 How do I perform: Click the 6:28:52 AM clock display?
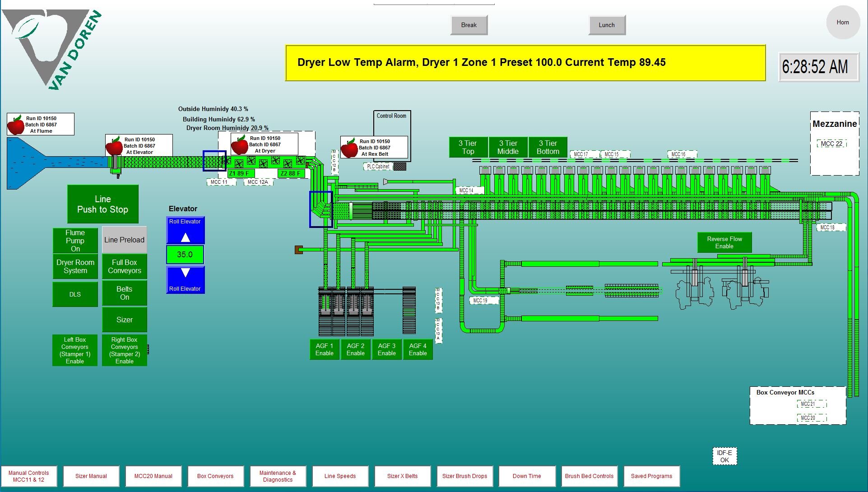click(819, 67)
